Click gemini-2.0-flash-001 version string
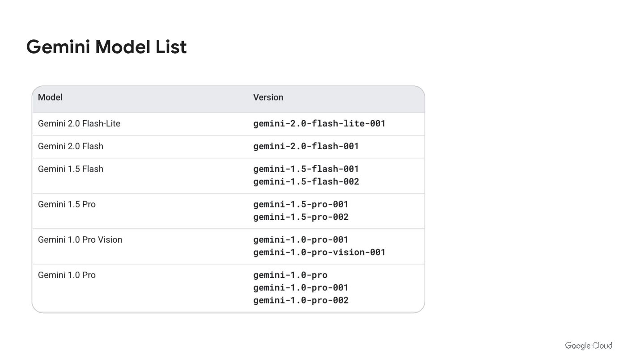 coord(306,146)
